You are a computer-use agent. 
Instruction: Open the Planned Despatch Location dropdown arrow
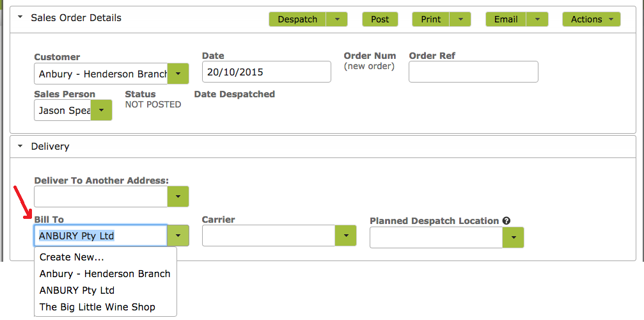(514, 237)
